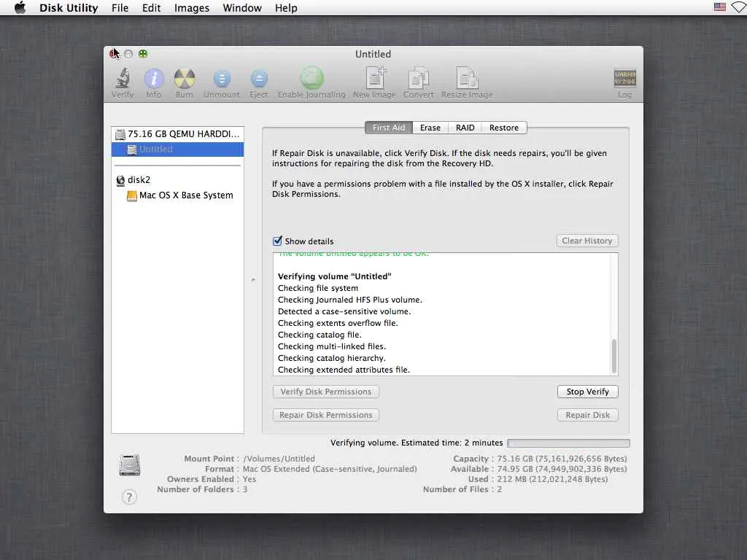
Task: Click the hard disk icon beside Mount Point
Action: (130, 465)
